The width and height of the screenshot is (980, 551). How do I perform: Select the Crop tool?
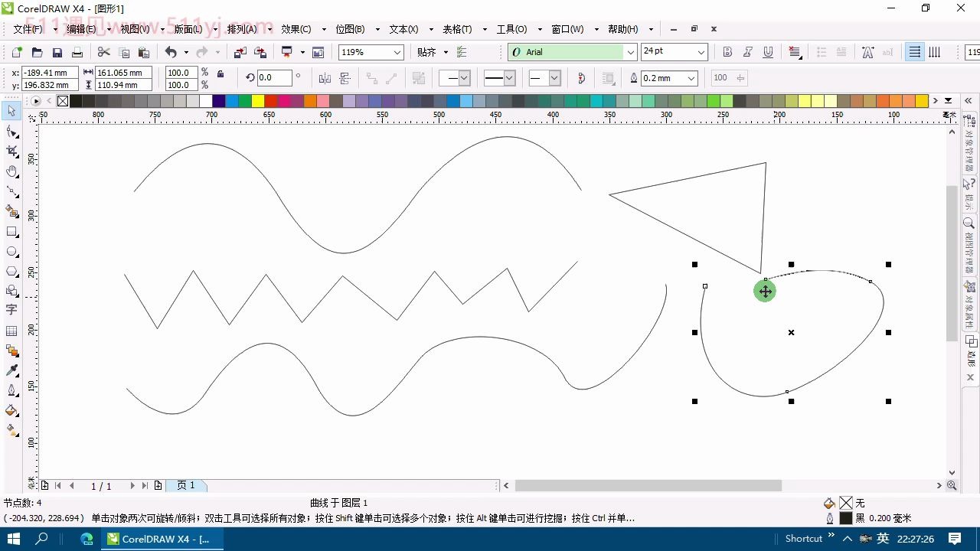[11, 152]
